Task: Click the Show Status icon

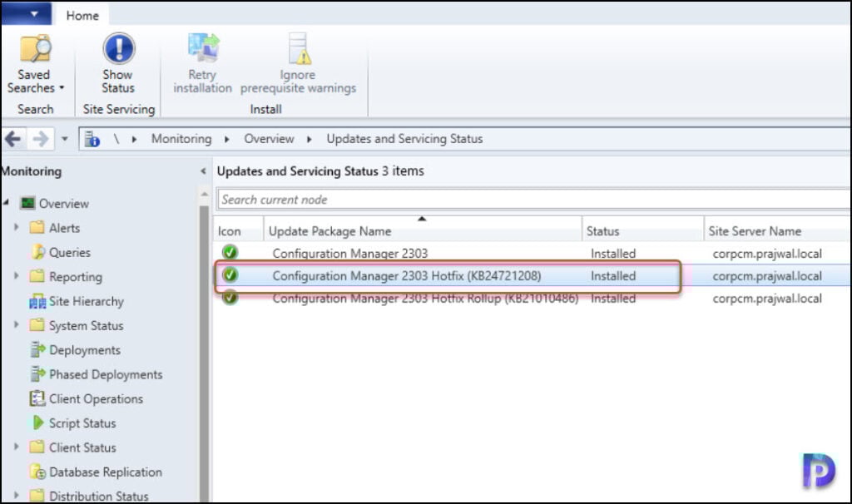Action: coord(118,48)
